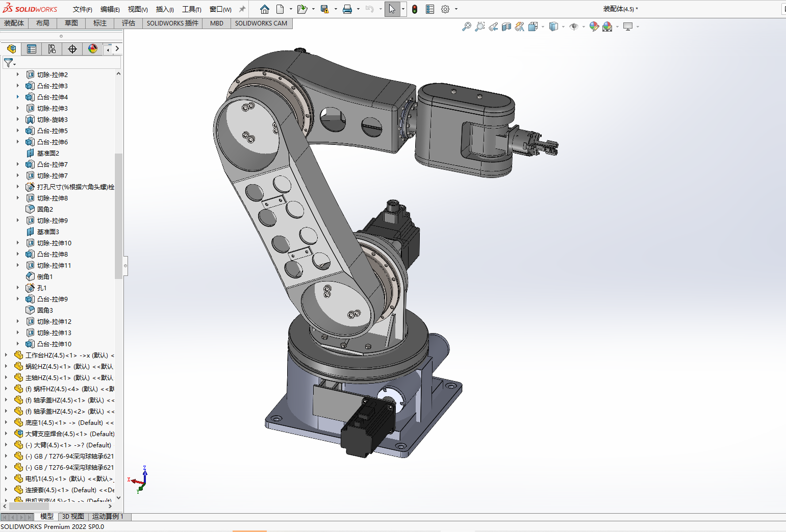Open the ConfigurationManager tab icon
Viewport: 786px width, 532px height.
[52, 49]
